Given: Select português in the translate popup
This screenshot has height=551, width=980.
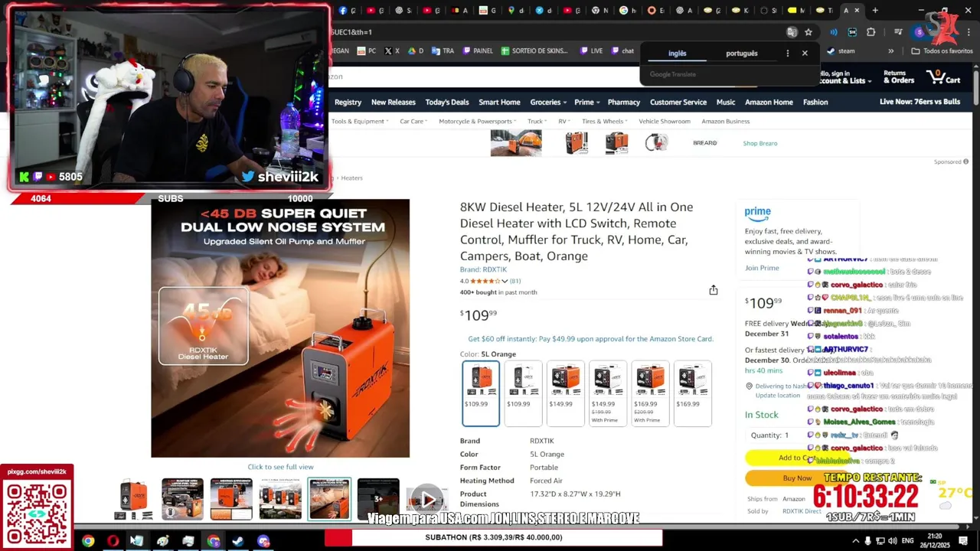Looking at the screenshot, I should [x=741, y=54].
